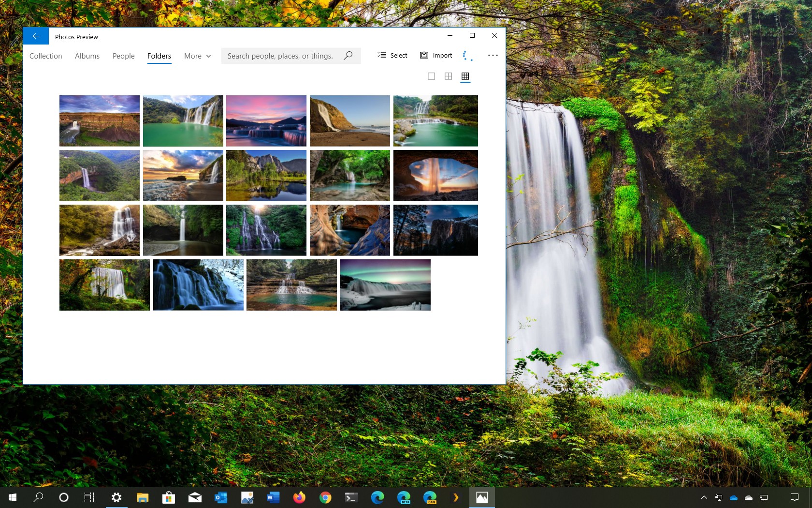This screenshot has height=508, width=812.
Task: Go to the Collection view
Action: [x=45, y=56]
